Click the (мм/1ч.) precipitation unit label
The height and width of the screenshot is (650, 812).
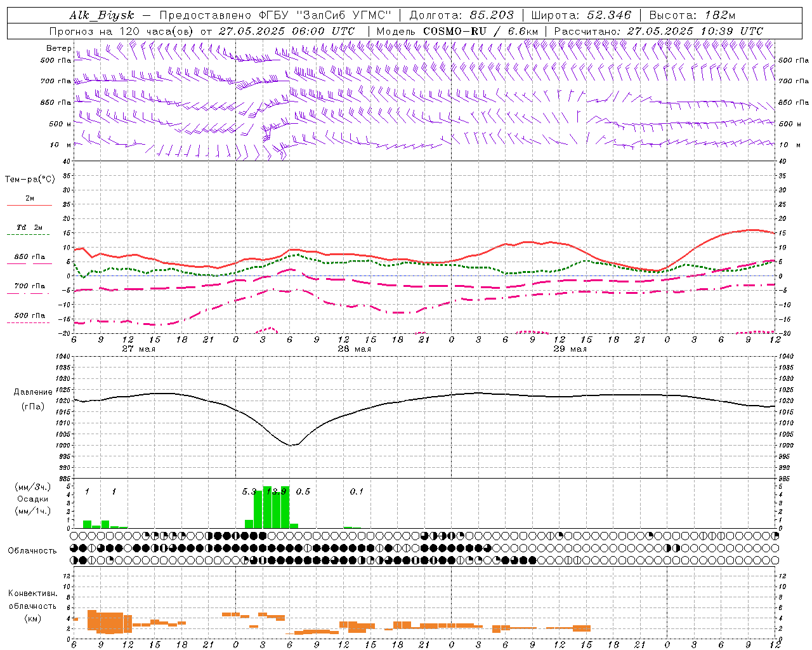(33, 511)
